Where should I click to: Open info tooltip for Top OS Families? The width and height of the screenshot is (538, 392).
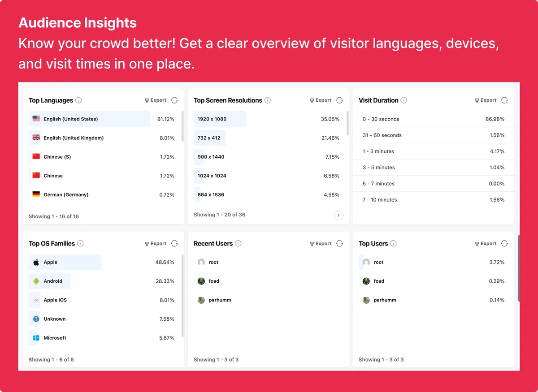pos(80,244)
